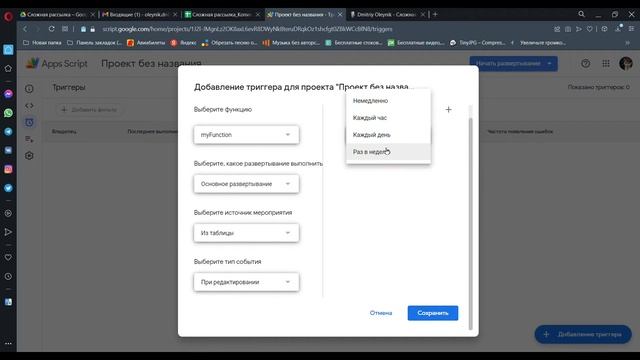Click the three-dots menu in Opera sidebar
Screen dimensions: 640x360
pyautogui.click(x=8, y=344)
